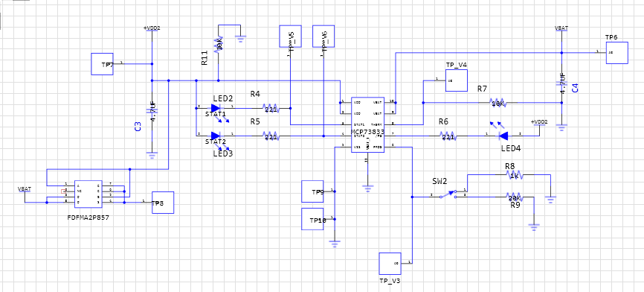Click the TP7 test point box

click(103, 64)
